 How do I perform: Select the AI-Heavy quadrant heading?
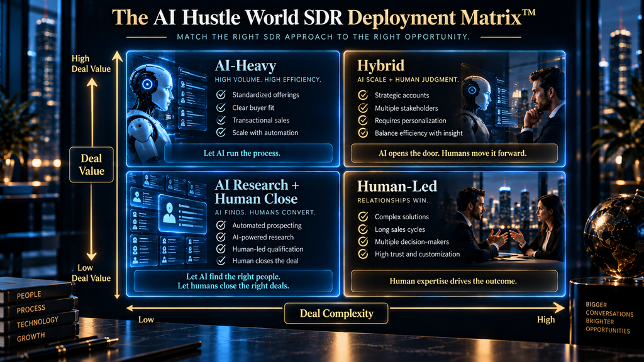coord(245,65)
